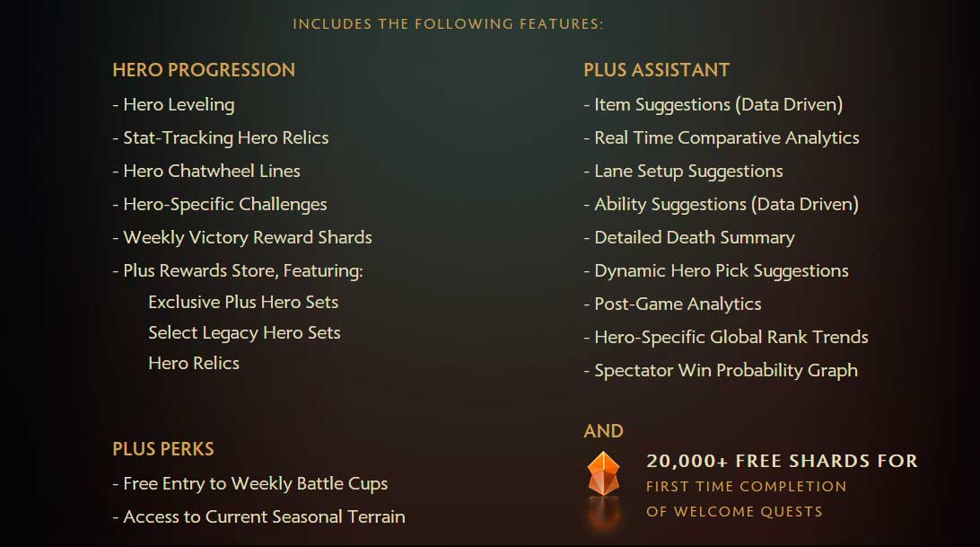Click the orange shard crystal icon
This screenshot has width=980, height=547.
pyautogui.click(x=603, y=473)
